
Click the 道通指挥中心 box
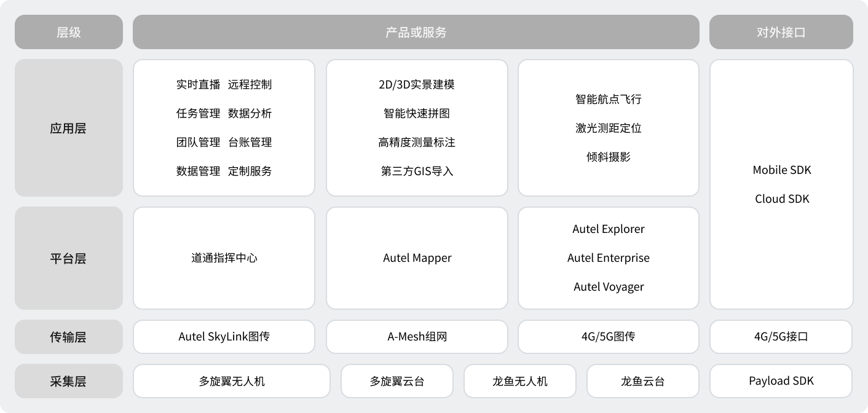pos(224,258)
